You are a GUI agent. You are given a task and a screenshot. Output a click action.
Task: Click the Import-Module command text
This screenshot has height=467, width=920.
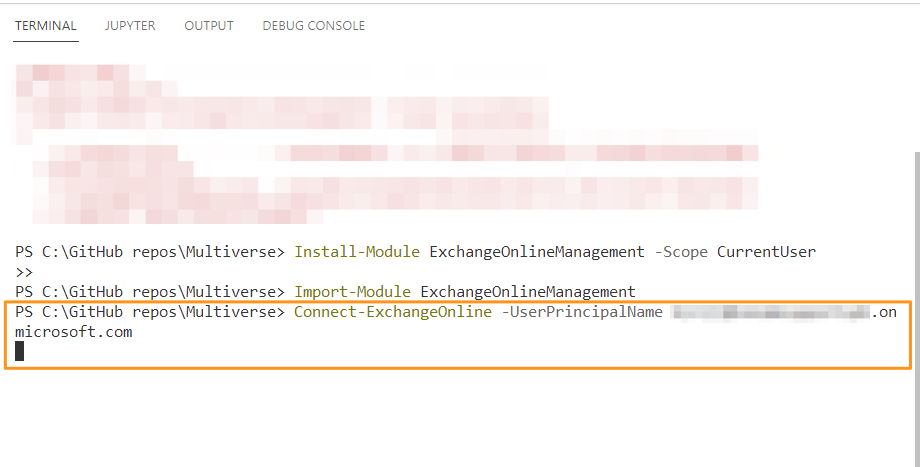point(352,292)
